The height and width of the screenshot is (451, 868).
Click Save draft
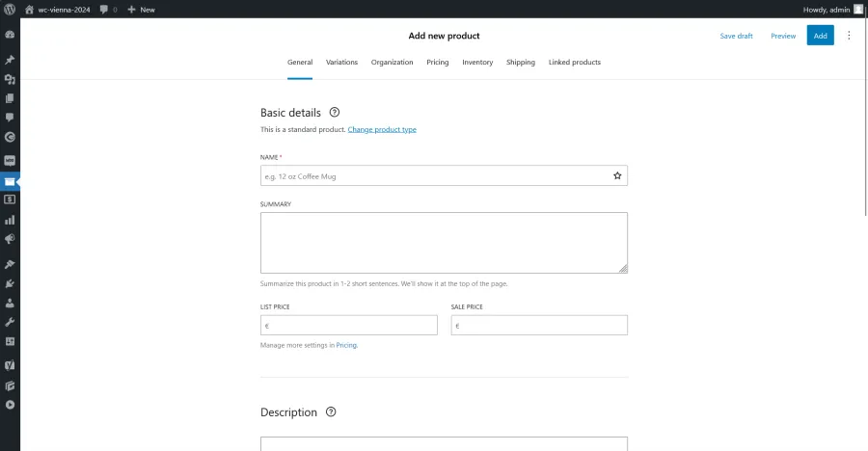(x=736, y=36)
